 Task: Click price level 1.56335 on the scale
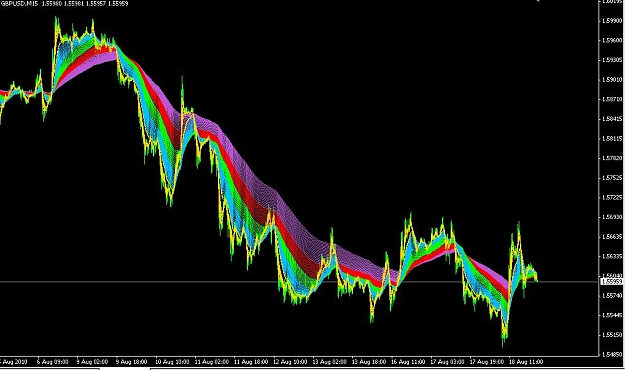pyautogui.click(x=612, y=256)
